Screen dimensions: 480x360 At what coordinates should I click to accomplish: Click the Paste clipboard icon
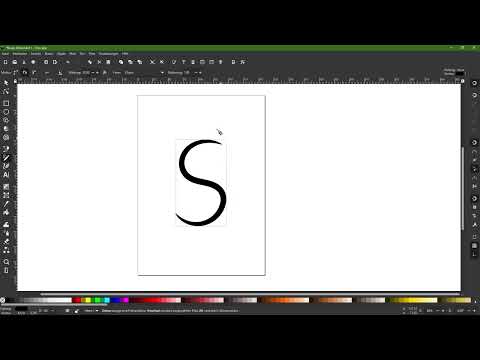[108, 62]
